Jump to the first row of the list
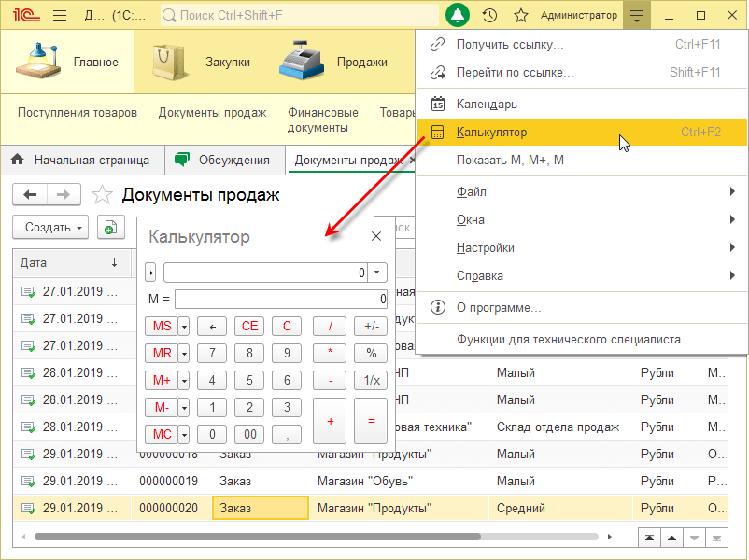 [649, 538]
